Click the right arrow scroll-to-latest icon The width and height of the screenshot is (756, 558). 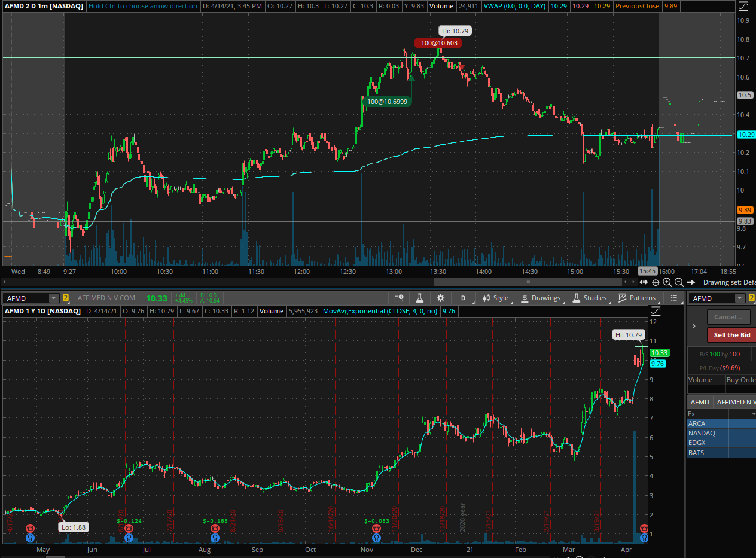pyautogui.click(x=691, y=282)
